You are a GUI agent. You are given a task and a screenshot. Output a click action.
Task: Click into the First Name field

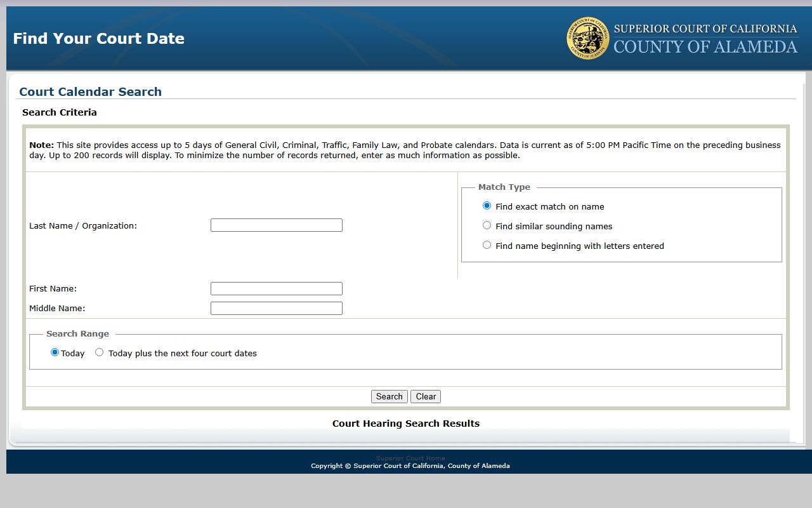(277, 289)
